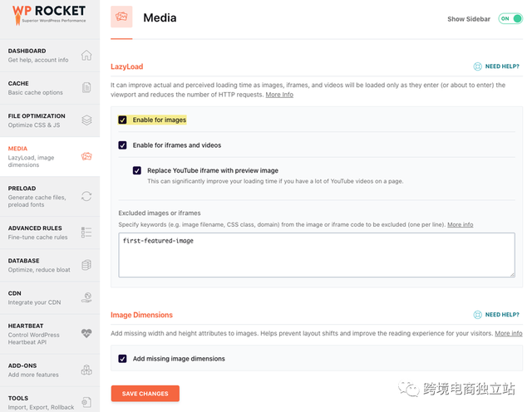Click the Media page title
Screen dimensions: 532x412
[160, 17]
